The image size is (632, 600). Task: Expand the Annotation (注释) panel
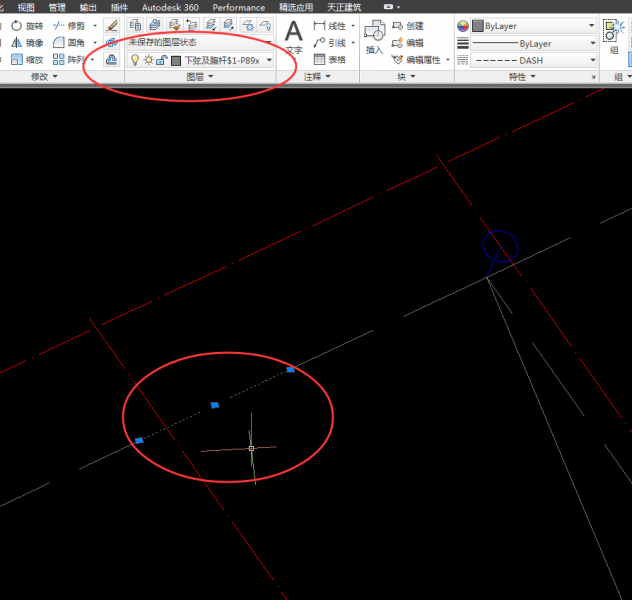pos(317,77)
